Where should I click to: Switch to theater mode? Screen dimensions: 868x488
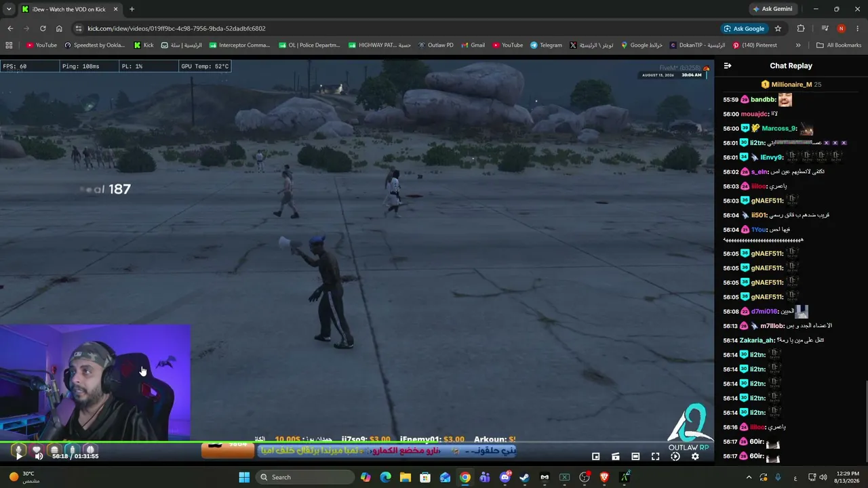[635, 456]
